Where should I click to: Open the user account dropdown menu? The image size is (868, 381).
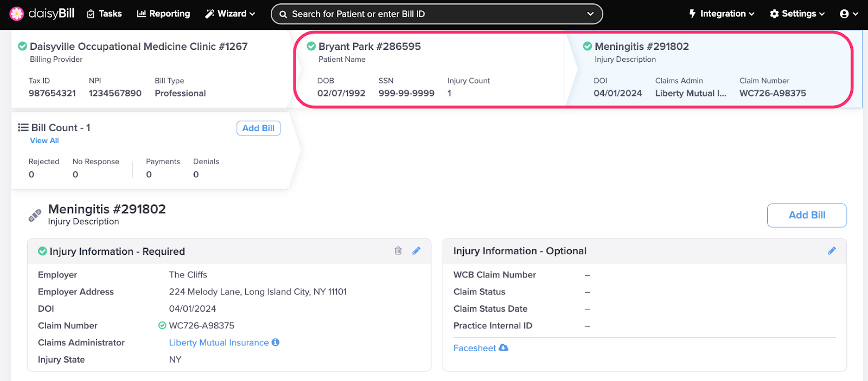pos(848,14)
